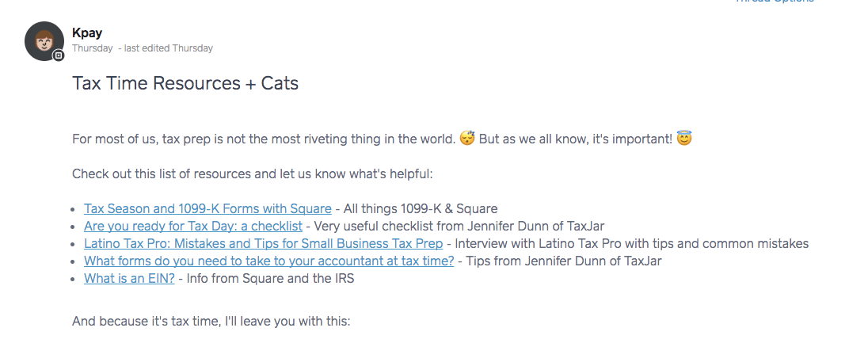Click the sleeping face emoji
The height and width of the screenshot is (343, 868).
(x=467, y=139)
